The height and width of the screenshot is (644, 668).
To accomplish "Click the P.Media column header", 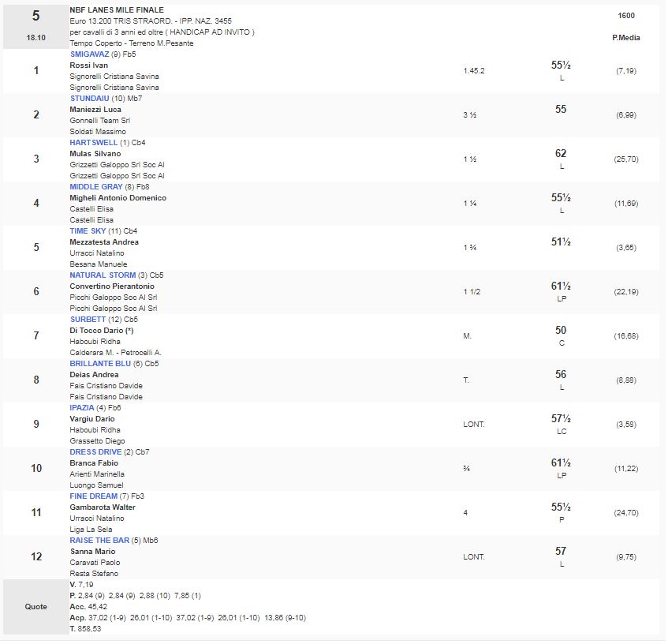I will point(626,38).
